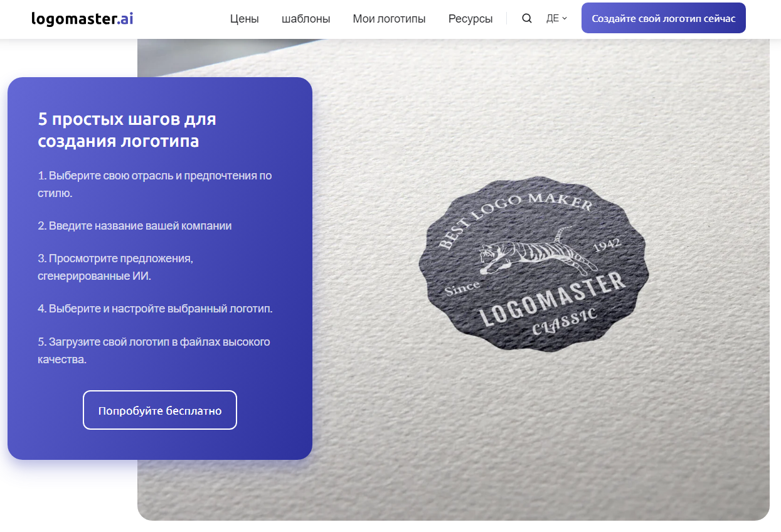Click step 5 Загрузите свой логотип text
The image size is (781, 532).
click(x=154, y=351)
